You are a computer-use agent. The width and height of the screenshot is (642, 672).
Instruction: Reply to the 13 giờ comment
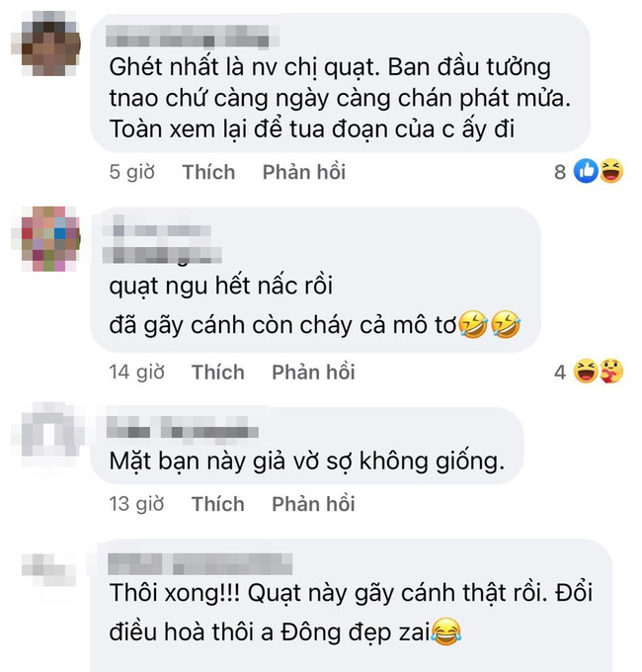(x=313, y=504)
